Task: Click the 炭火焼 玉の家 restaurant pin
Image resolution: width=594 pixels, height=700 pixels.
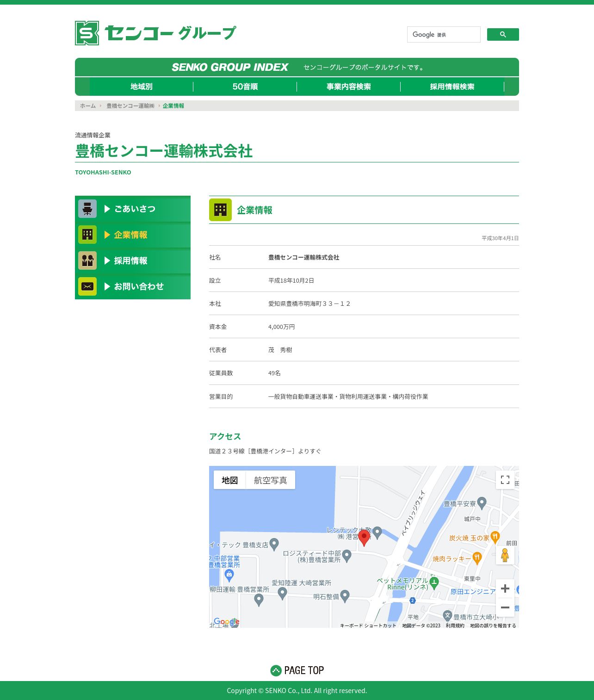Action: [x=495, y=537]
